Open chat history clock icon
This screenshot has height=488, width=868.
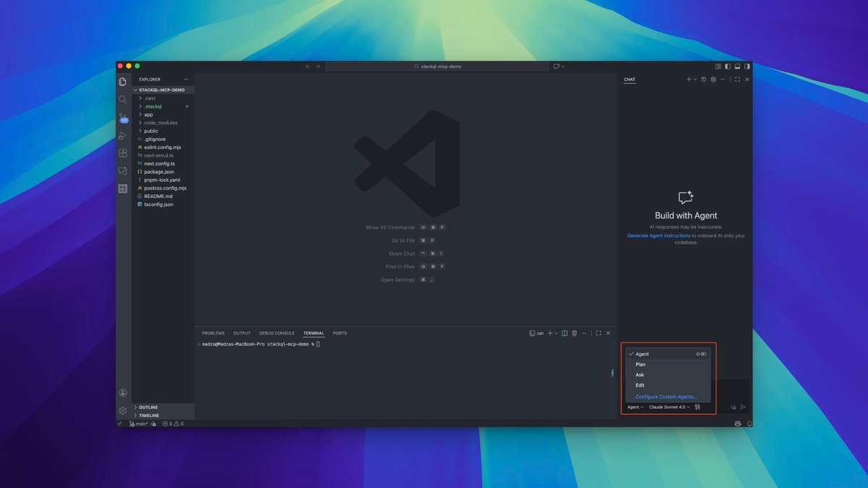[704, 80]
